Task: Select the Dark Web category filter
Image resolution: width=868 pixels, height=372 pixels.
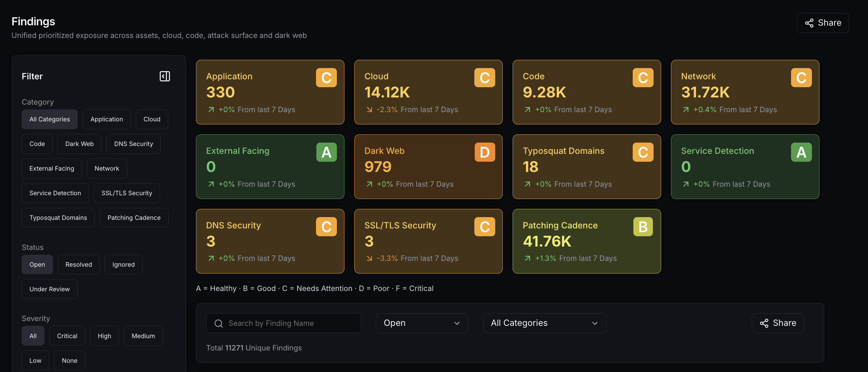Action: pos(79,144)
